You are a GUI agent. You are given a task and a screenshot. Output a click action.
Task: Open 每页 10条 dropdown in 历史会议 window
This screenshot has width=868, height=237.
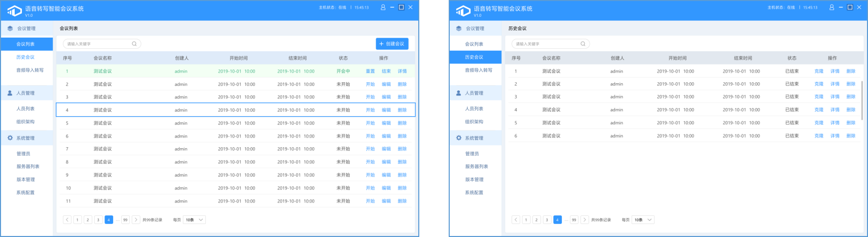[643, 220]
